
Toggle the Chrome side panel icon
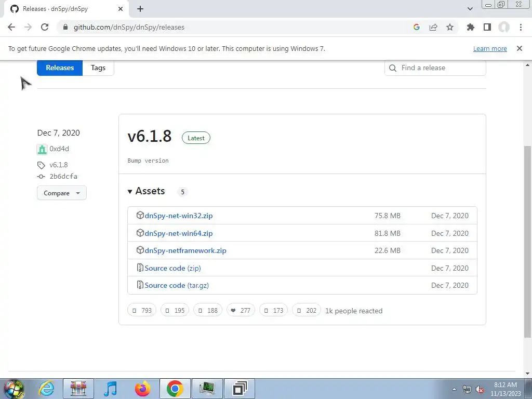pyautogui.click(x=487, y=27)
